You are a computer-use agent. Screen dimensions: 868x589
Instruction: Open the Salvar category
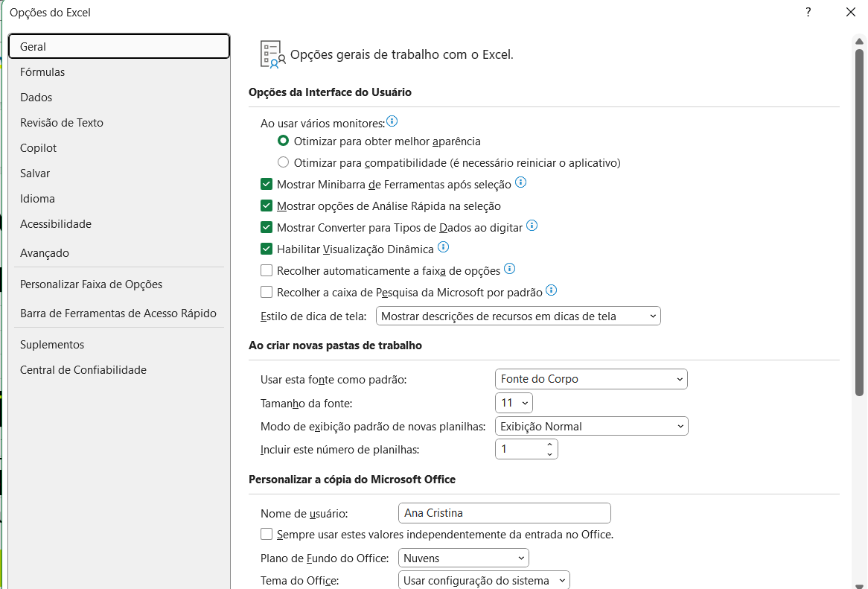119,173
